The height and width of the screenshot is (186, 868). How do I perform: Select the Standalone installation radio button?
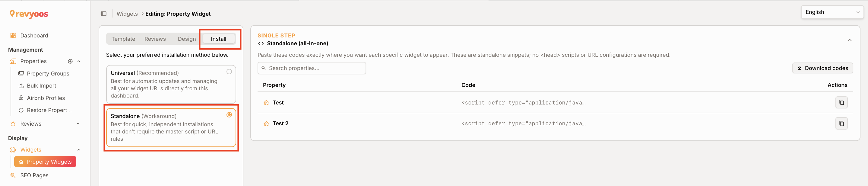(229, 115)
